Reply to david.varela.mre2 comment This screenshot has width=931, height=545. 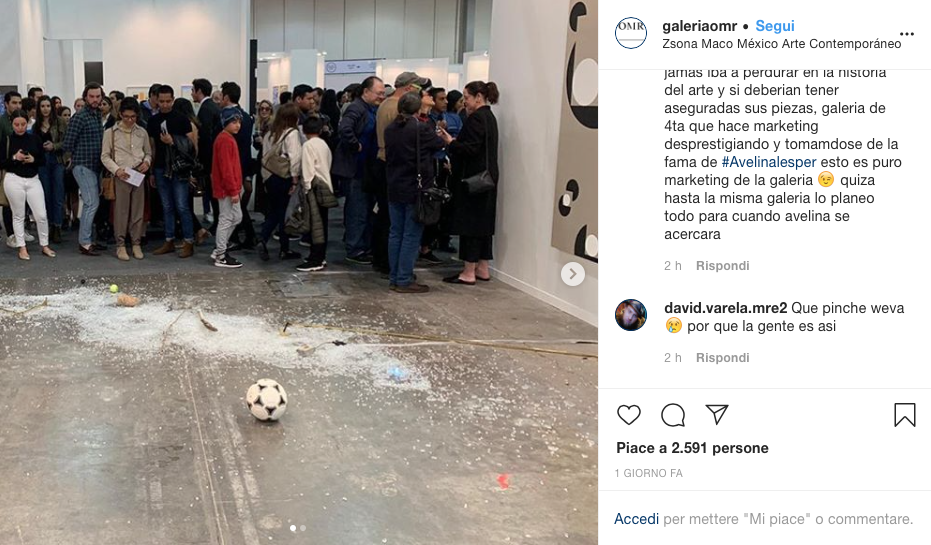(x=723, y=357)
